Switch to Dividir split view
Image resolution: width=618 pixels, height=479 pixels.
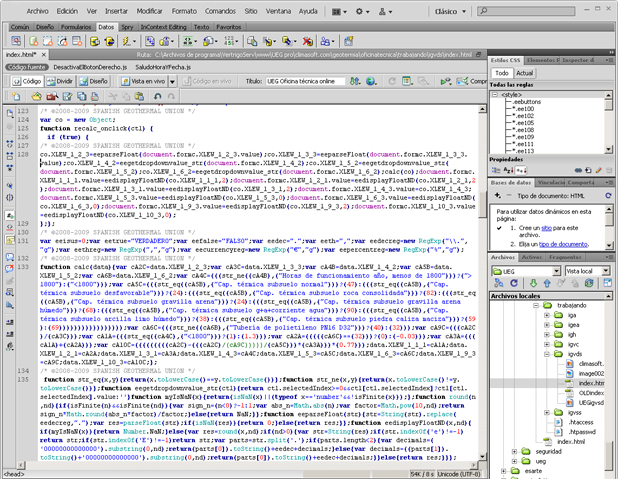[x=60, y=81]
